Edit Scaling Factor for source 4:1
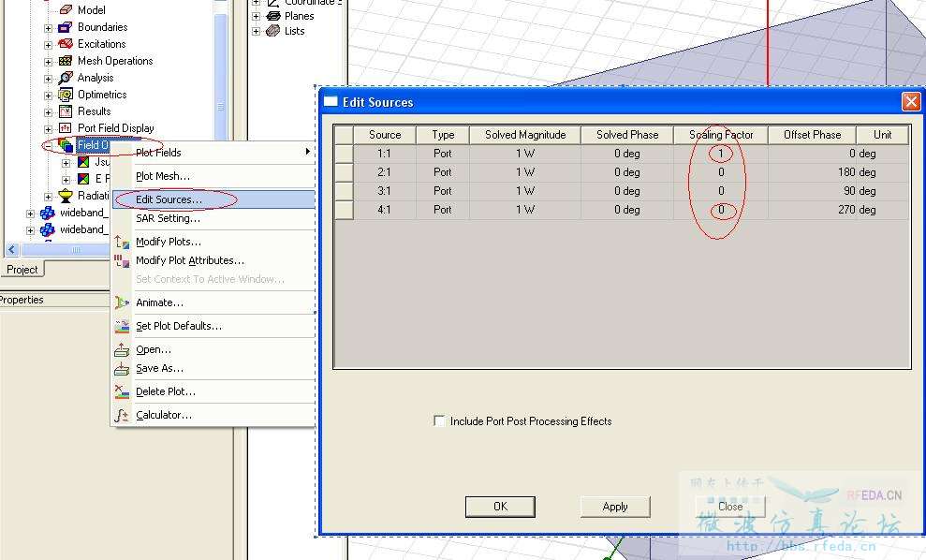Screen dimensions: 926x560 point(721,210)
